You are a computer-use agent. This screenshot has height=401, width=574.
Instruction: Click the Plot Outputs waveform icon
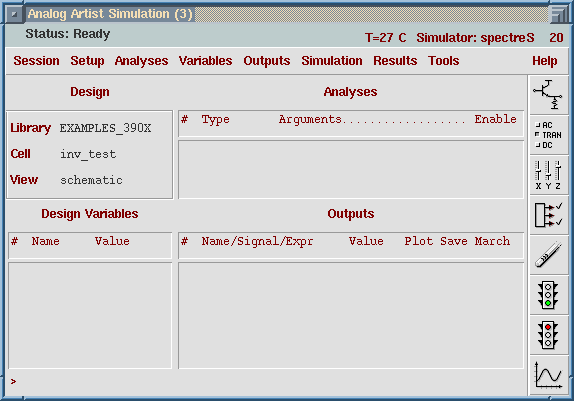pos(548,375)
